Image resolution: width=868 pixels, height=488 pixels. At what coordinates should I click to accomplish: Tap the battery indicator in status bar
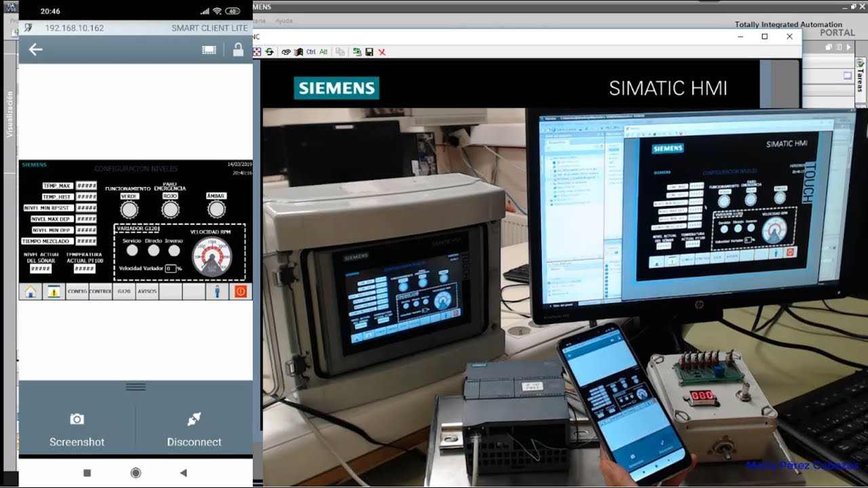[233, 12]
